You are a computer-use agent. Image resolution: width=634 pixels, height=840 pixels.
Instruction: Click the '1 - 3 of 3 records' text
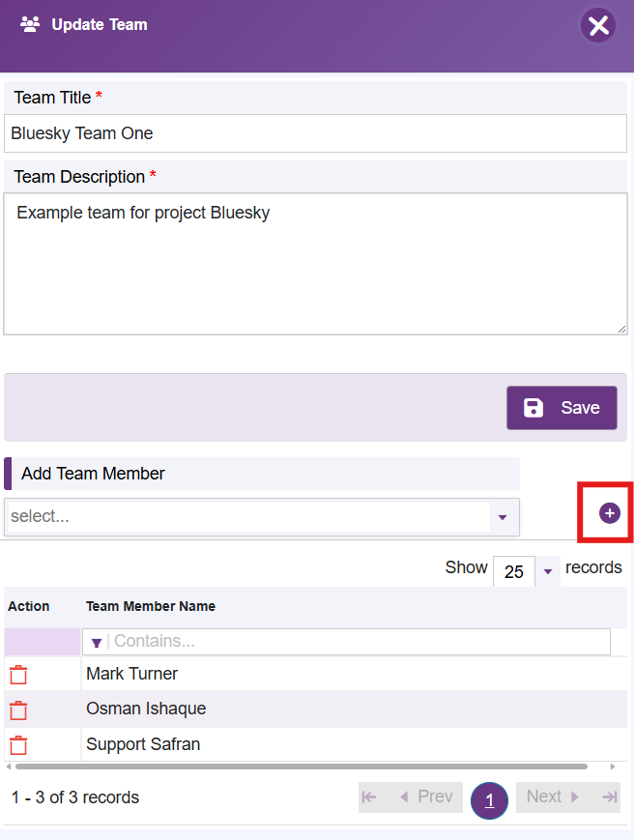75,797
